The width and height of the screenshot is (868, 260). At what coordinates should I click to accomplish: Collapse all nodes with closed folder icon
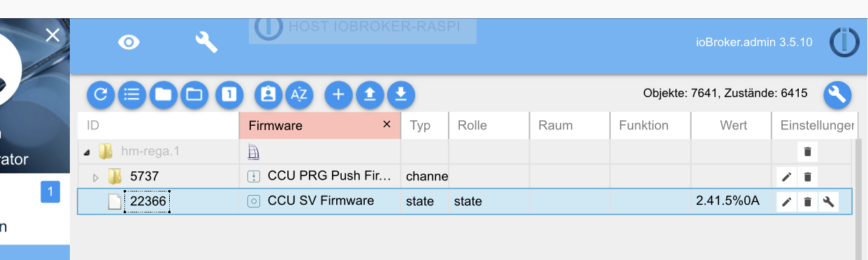tap(163, 94)
